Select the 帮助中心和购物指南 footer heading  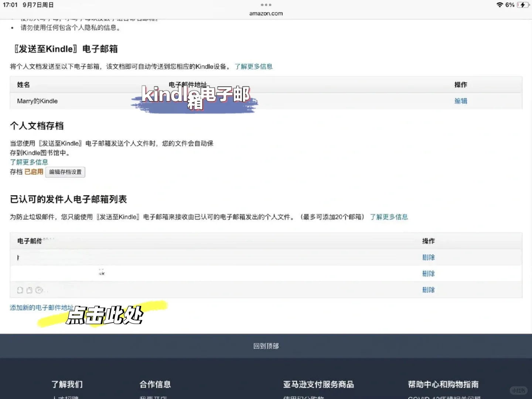[443, 384]
